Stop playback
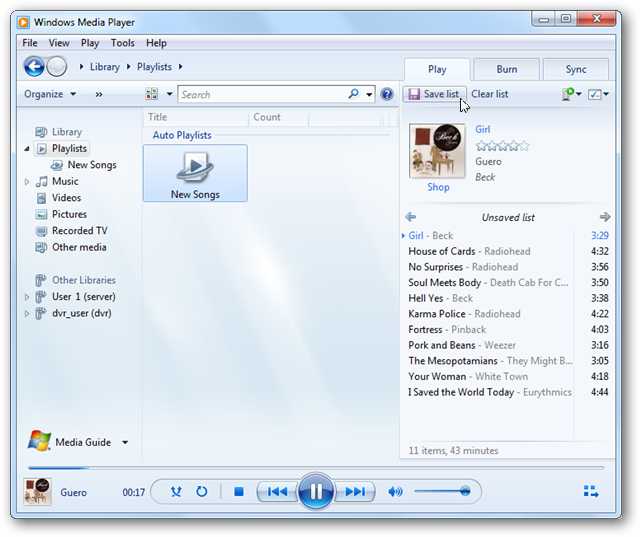This screenshot has width=640, height=537. (x=239, y=492)
